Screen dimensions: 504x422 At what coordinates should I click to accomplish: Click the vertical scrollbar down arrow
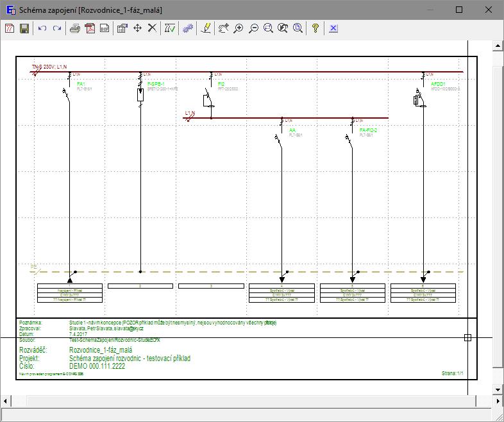498,389
